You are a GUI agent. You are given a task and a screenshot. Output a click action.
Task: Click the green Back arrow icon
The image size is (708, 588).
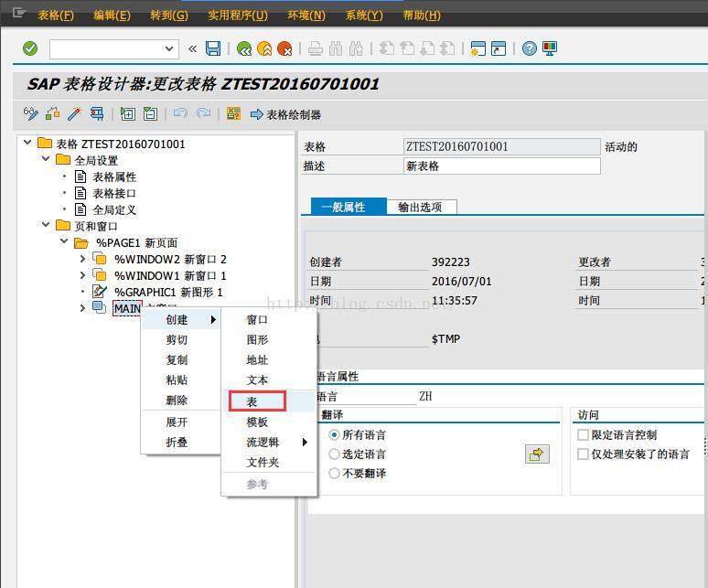tap(244, 48)
